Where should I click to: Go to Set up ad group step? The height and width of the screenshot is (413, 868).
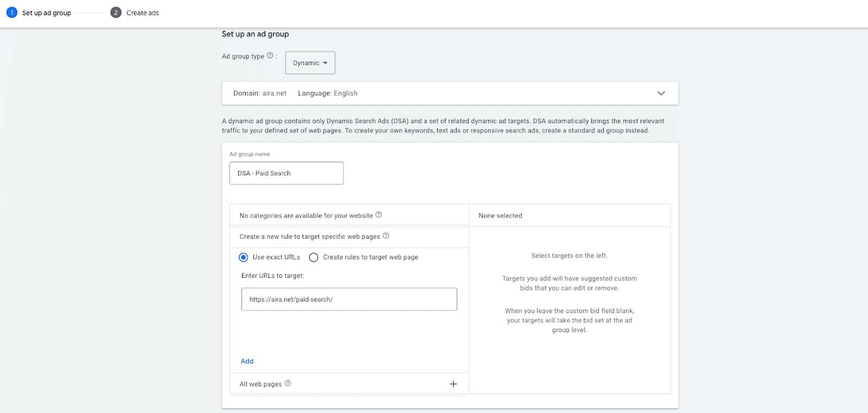47,13
